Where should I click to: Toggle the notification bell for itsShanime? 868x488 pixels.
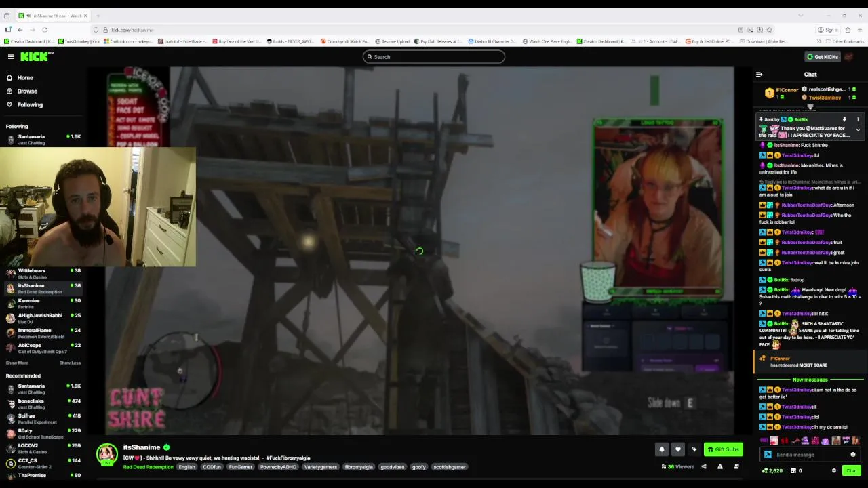pyautogui.click(x=662, y=449)
